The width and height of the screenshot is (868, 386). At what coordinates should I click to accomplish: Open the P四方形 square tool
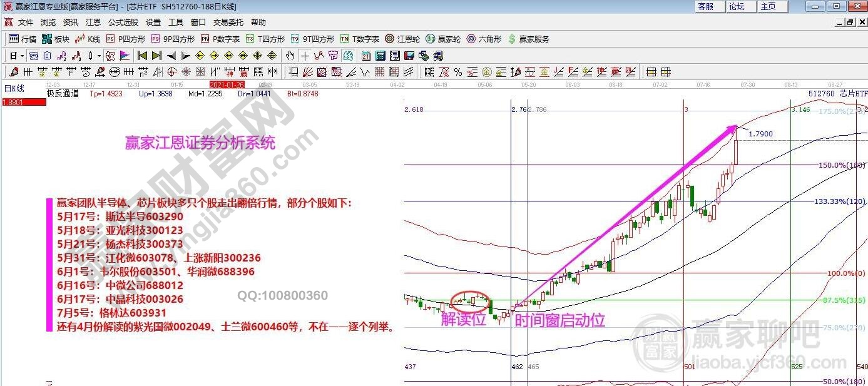coord(125,39)
